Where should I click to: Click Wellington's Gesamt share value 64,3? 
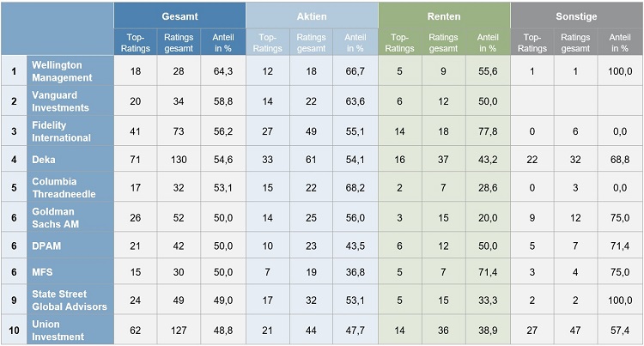223,71
